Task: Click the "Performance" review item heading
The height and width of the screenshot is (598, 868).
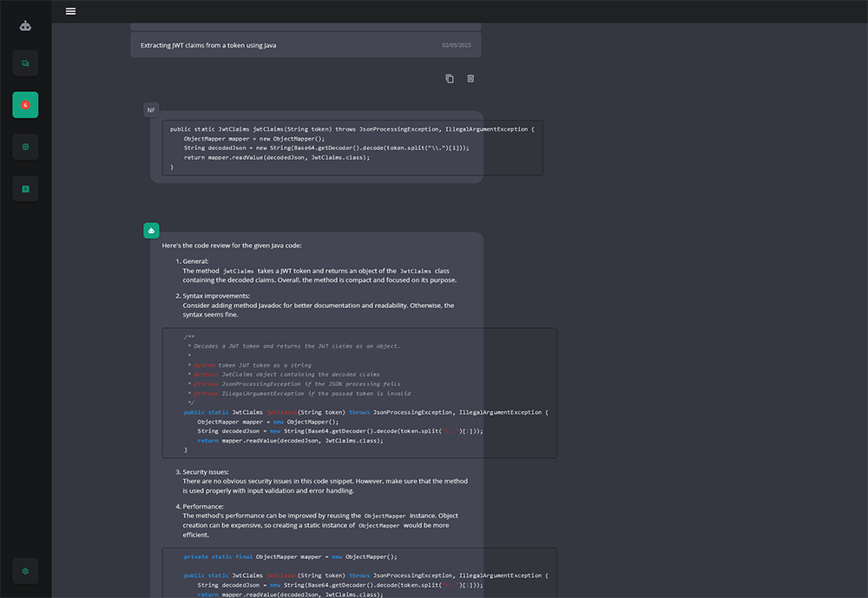Action: [202, 506]
